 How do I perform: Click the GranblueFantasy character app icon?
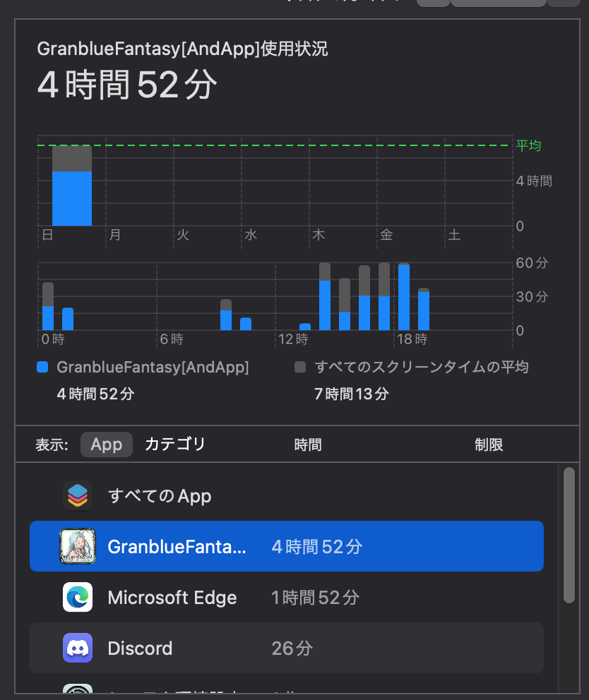[78, 546]
